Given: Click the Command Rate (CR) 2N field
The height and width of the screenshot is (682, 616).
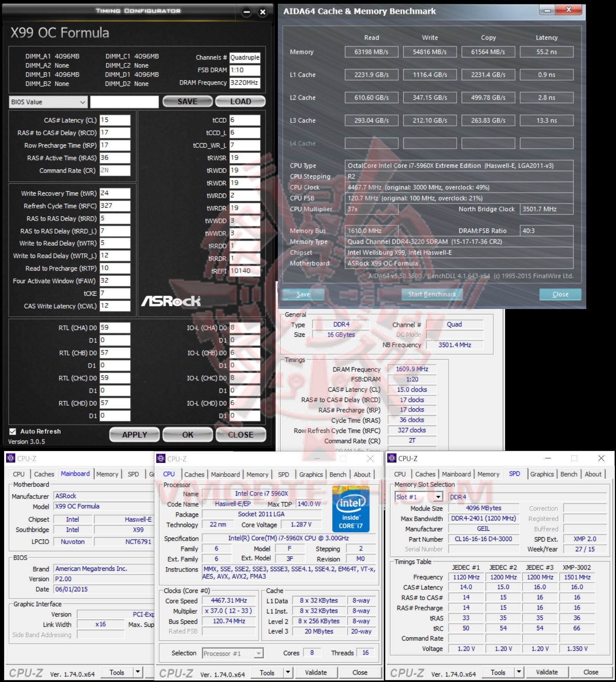Looking at the screenshot, I should point(115,170).
